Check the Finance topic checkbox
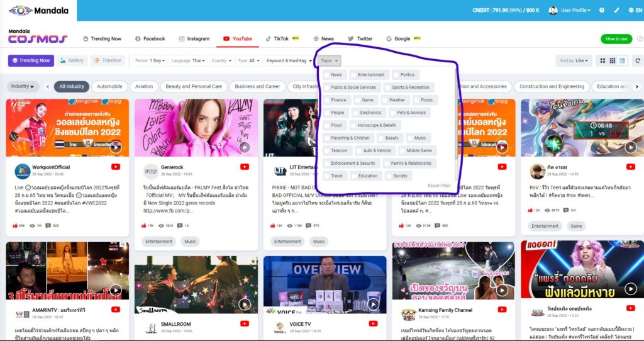644x341 pixels. point(326,100)
